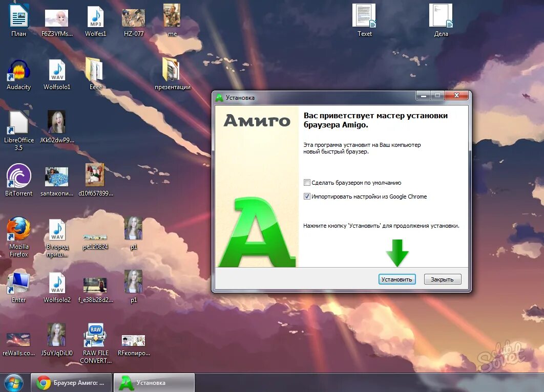Select the Texet document icon
The height and width of the screenshot is (392, 544).
coord(364,15)
